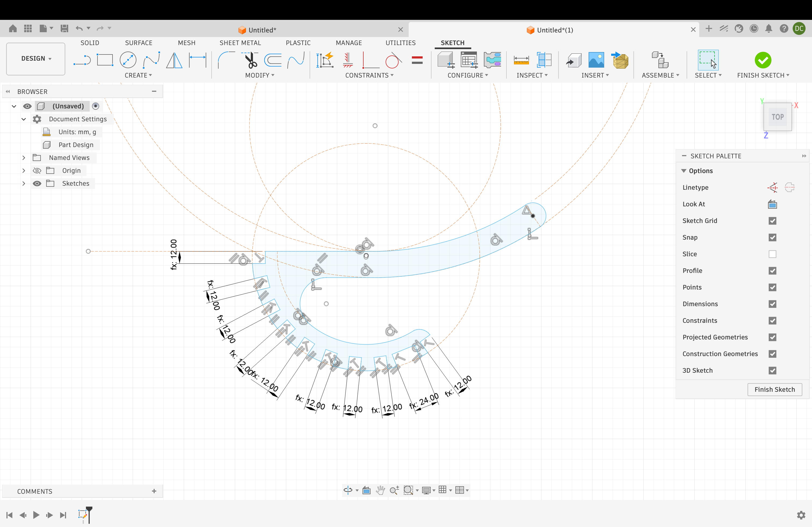Open the Notifications bell icon
The width and height of the screenshot is (812, 527).
(768, 29)
